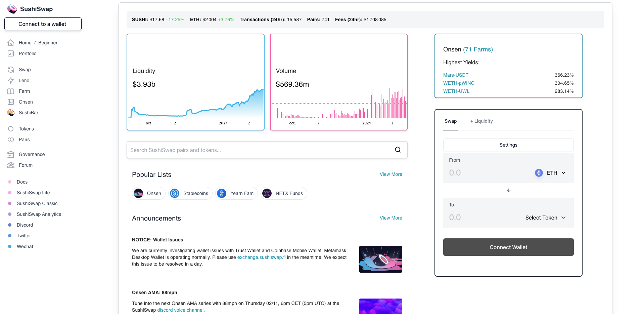Open Pairs in the sidebar
The height and width of the screenshot is (314, 644).
click(24, 140)
